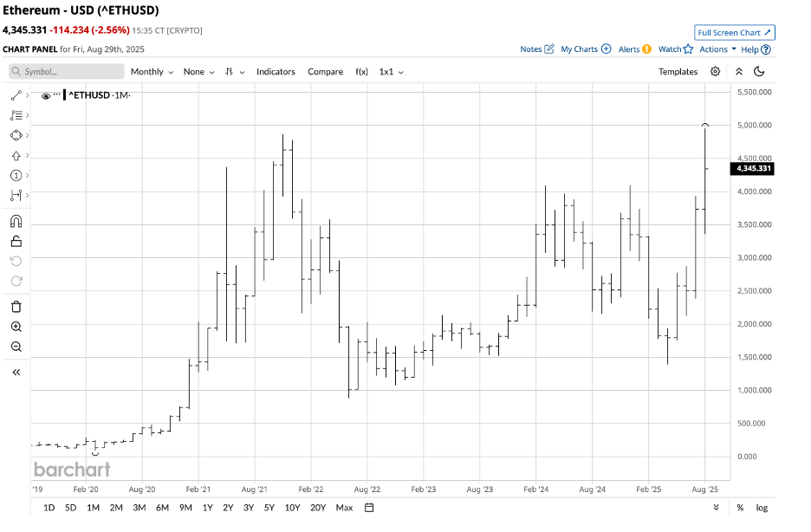The image size is (811, 532).
Task: Select the Max time range
Action: (x=344, y=508)
